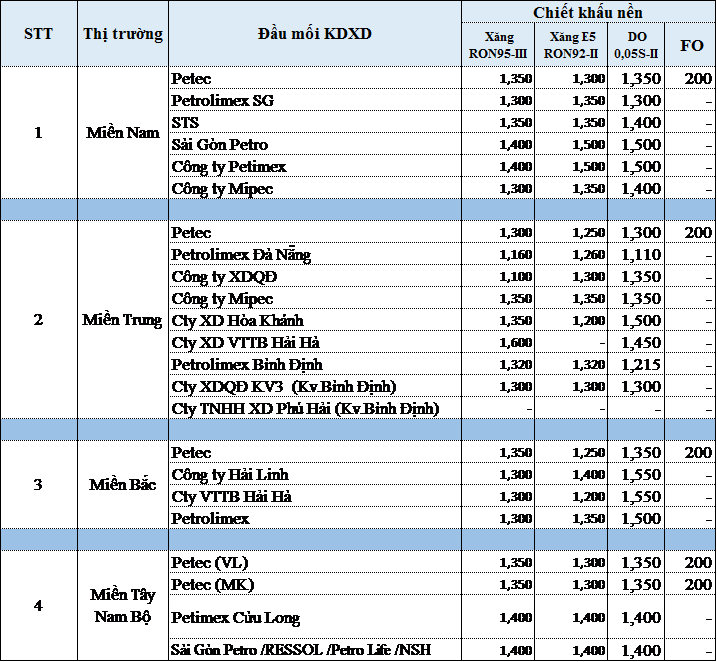Select the Petrolimex cell in Miền Bắc
Screen dimensions: 717x662
click(x=315, y=518)
